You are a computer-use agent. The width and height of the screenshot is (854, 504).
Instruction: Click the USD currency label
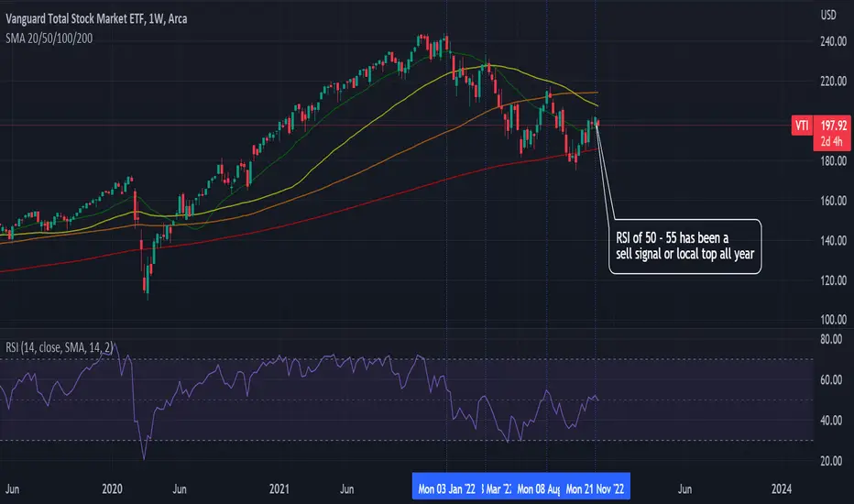tap(828, 16)
